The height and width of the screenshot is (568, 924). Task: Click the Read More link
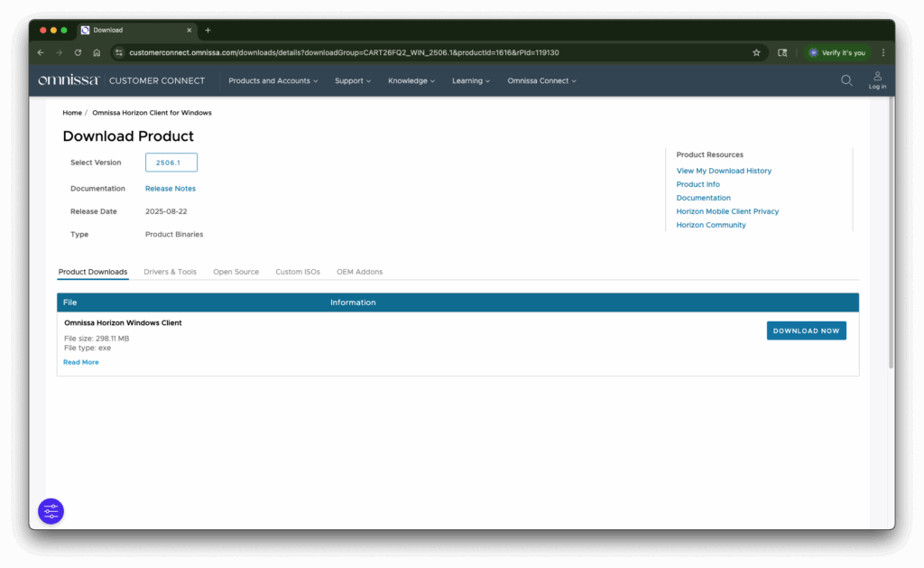pyautogui.click(x=81, y=362)
